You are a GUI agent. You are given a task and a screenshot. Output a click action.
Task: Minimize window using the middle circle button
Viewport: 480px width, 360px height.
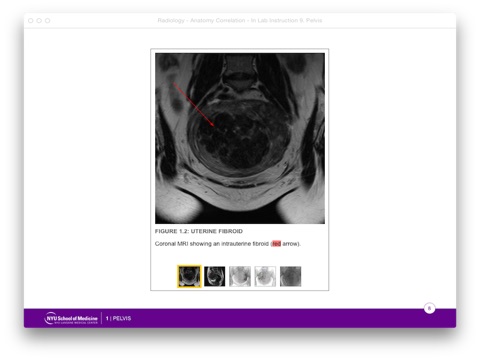(39, 21)
